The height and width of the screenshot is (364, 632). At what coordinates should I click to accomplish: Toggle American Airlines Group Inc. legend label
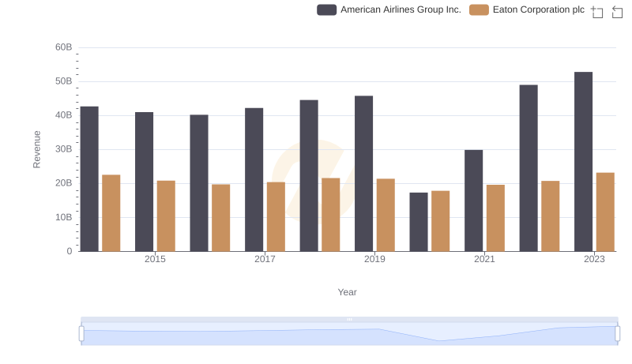(x=401, y=9)
